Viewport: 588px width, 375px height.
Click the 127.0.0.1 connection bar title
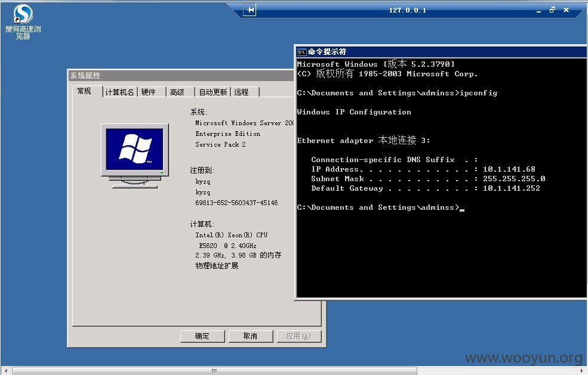click(408, 10)
